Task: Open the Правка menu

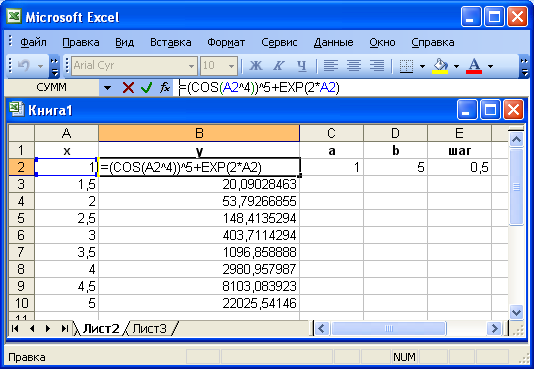Action: tap(81, 43)
